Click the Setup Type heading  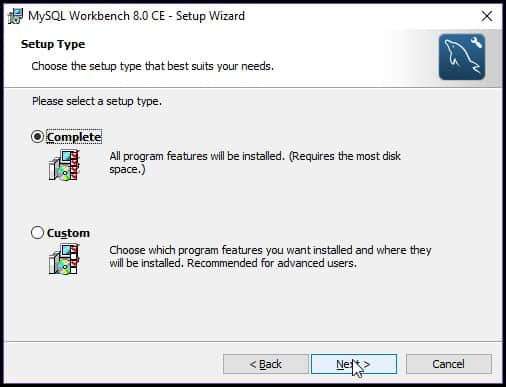[x=53, y=44]
